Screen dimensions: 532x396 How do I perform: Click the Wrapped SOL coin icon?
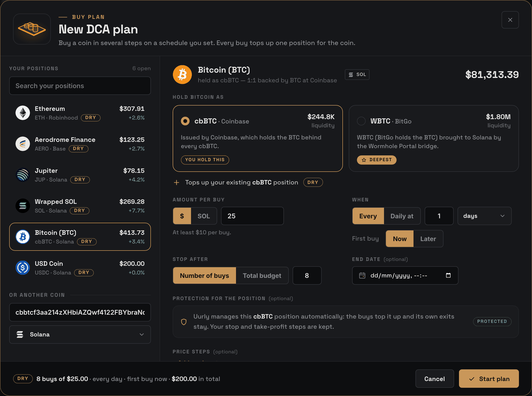[23, 206]
